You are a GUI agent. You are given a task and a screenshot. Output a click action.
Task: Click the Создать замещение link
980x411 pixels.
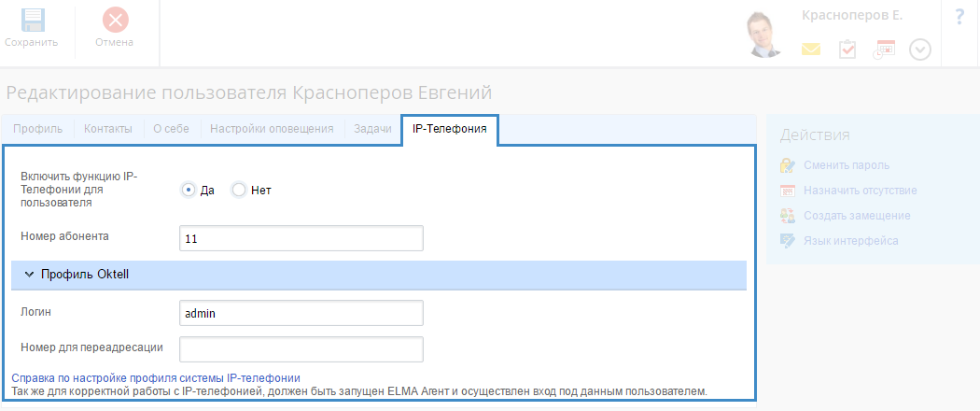(x=857, y=215)
